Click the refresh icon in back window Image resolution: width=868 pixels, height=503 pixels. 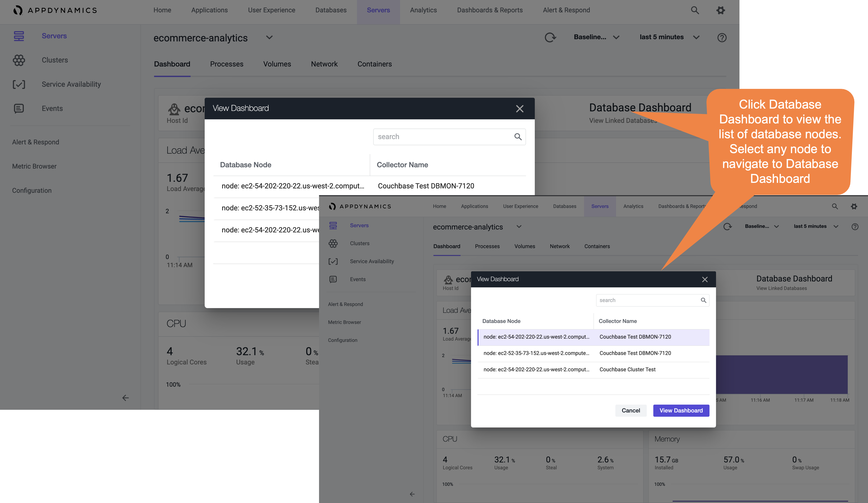pos(550,37)
